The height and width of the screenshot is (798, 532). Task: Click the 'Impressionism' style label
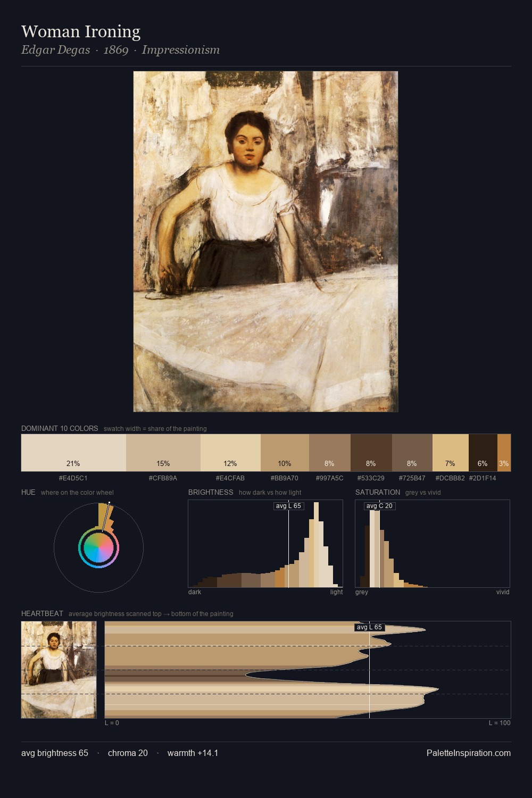(181, 50)
